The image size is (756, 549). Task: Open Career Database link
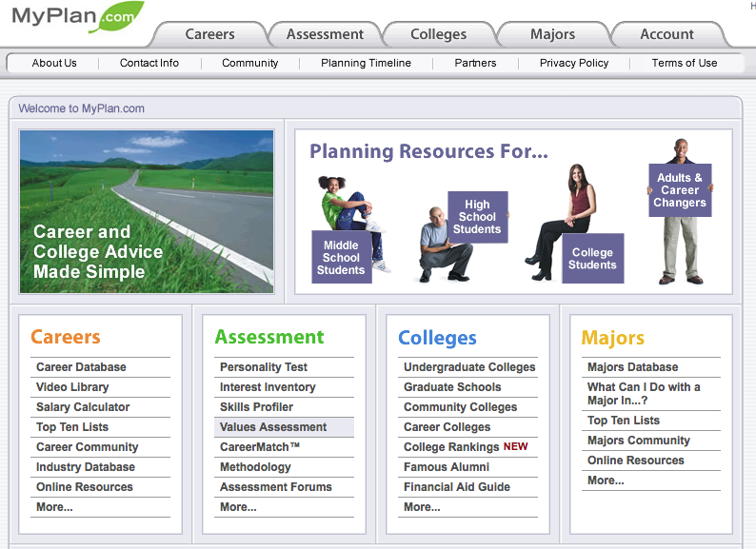[x=81, y=367]
